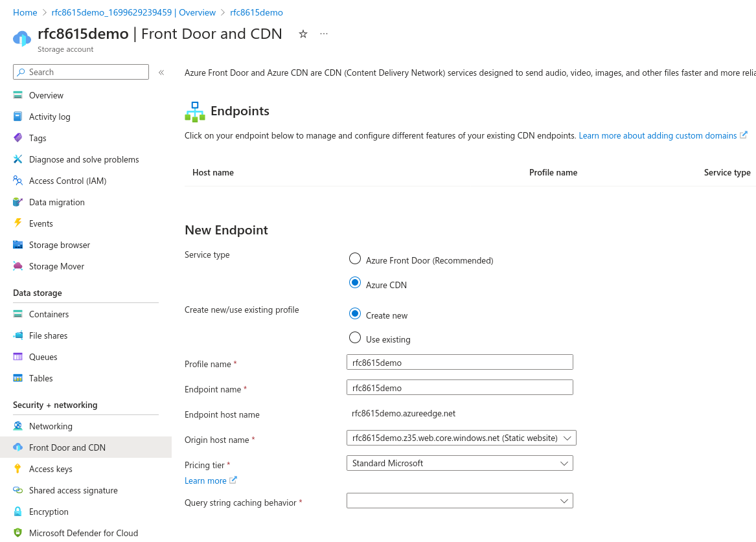The height and width of the screenshot is (542, 756).
Task: Select the Azure CDN radio button
Action: click(355, 283)
